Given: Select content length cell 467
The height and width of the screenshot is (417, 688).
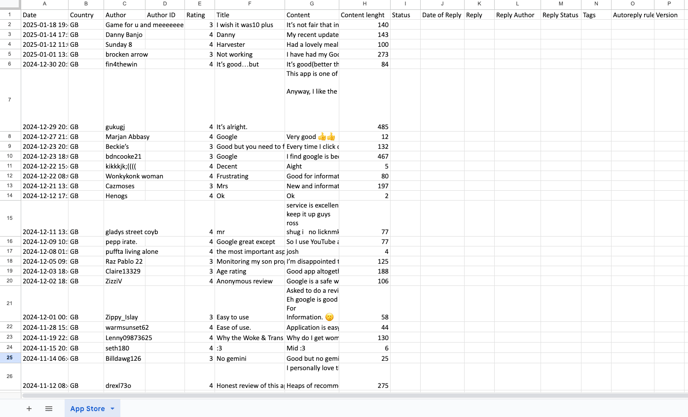Looking at the screenshot, I should (364, 156).
